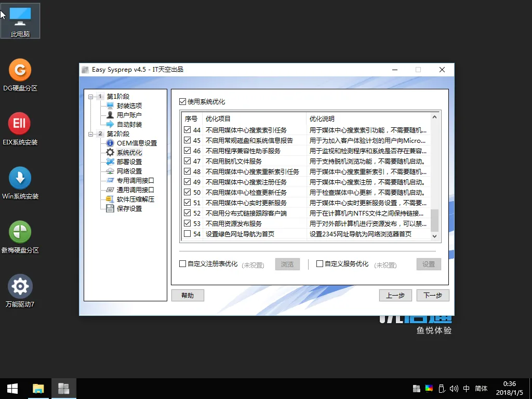Screen dimensions: 532x399
Task: Check item 54 设置绿色网址导航为首页
Action: (x=187, y=233)
